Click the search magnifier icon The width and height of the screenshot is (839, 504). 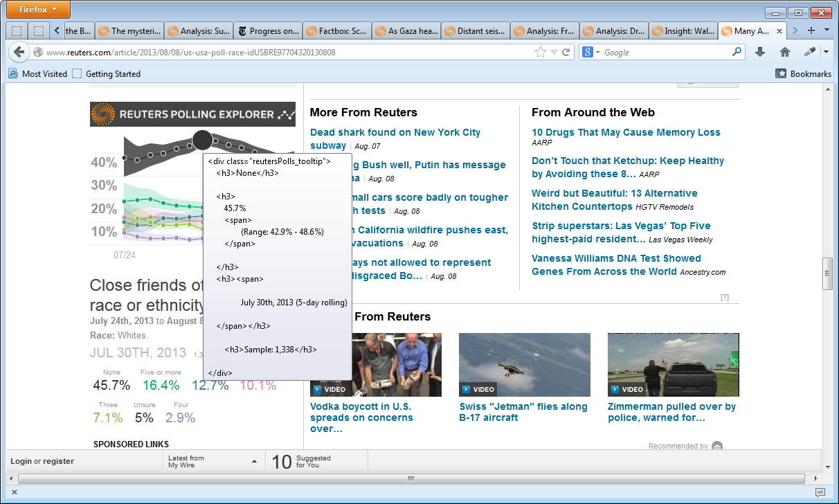tap(737, 52)
